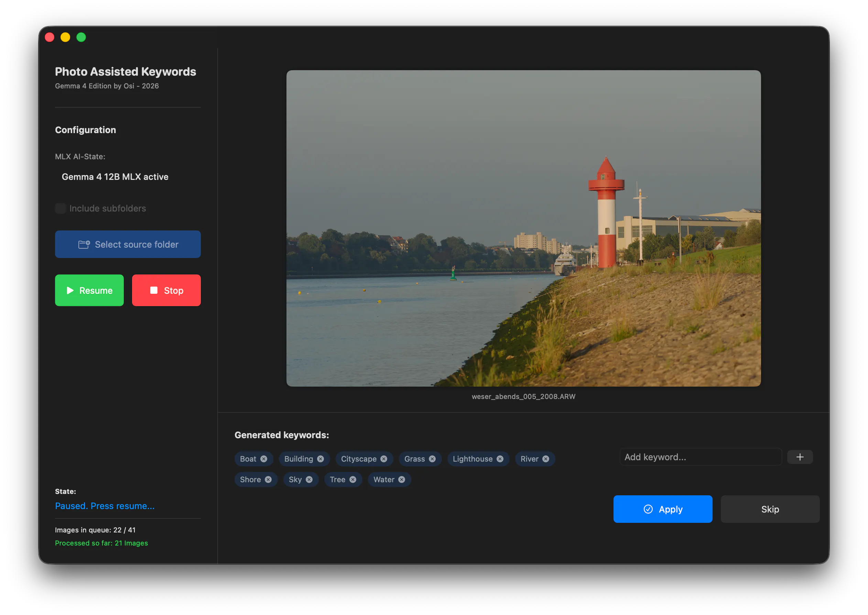This screenshot has height=615, width=868.
Task: Click the Generated keywords heading
Action: (282, 435)
